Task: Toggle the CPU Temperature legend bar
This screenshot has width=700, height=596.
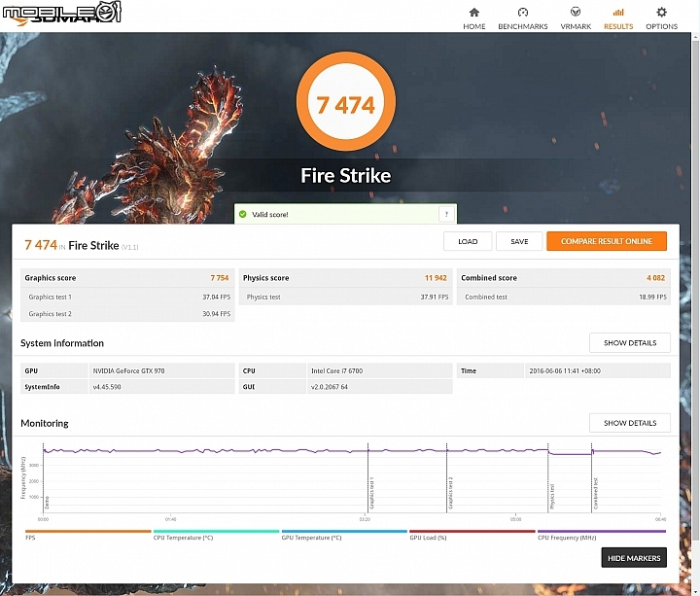Action: (216, 531)
